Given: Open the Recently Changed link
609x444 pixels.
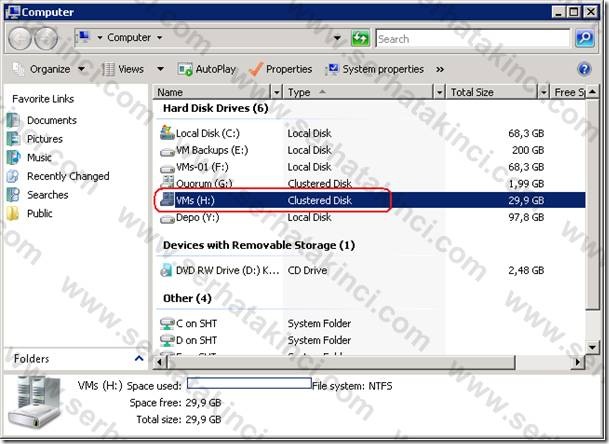Looking at the screenshot, I should (x=68, y=176).
